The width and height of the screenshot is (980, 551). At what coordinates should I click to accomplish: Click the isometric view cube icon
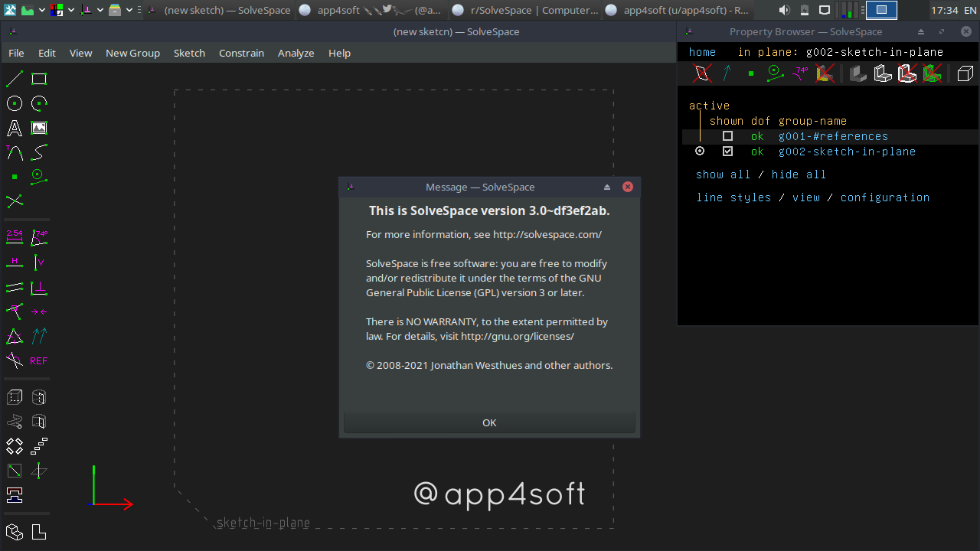(x=965, y=73)
